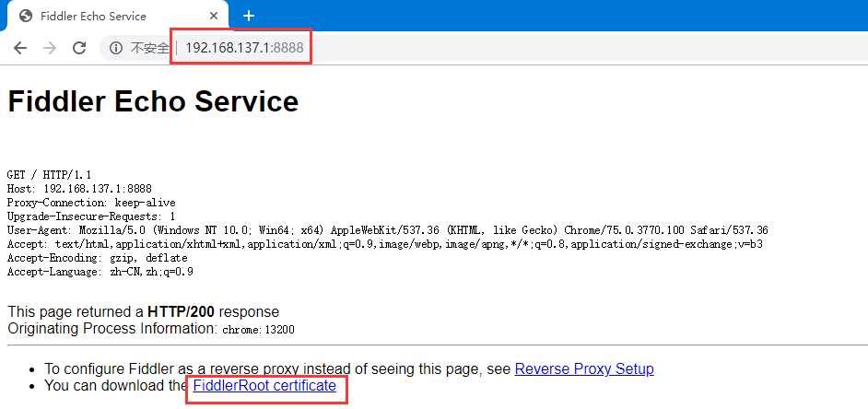Click the 'Accept: text/html' header line
Image resolution: width=868 pixels, height=409 pixels.
coord(385,244)
